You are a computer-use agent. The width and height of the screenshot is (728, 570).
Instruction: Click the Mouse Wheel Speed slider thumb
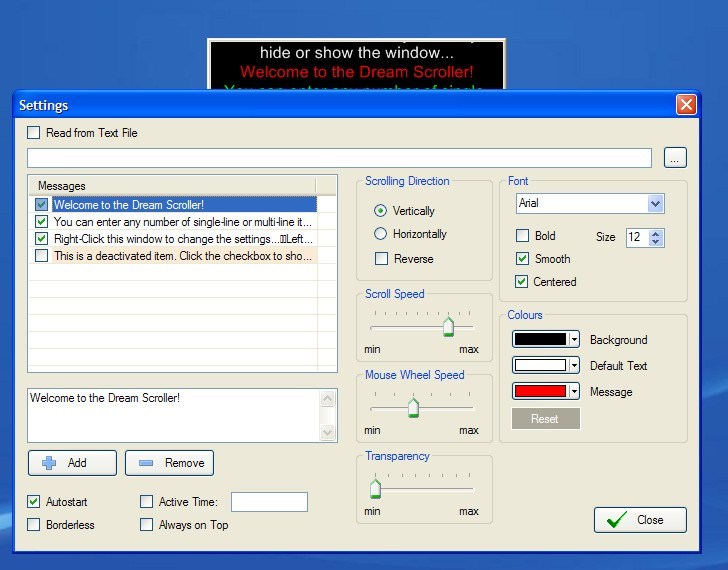[413, 408]
